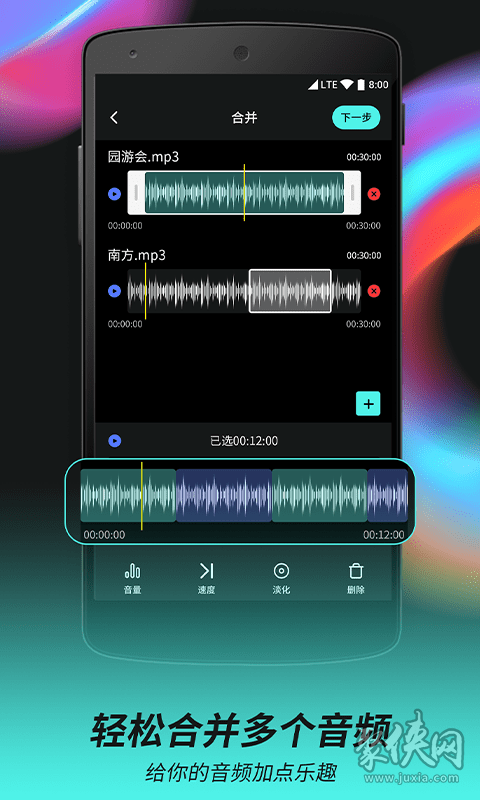Select the highlighted region in 南方.mp3 waveform
The height and width of the screenshot is (800, 480).
[290, 291]
